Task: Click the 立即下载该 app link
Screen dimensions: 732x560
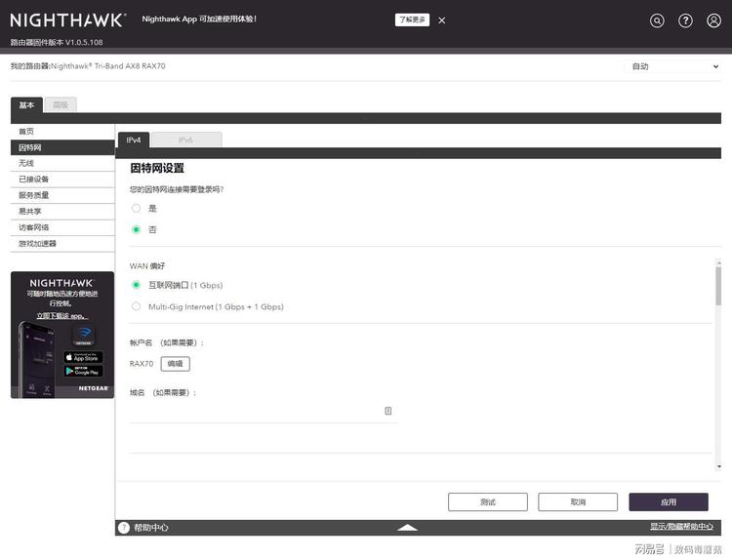Action: pos(62,316)
